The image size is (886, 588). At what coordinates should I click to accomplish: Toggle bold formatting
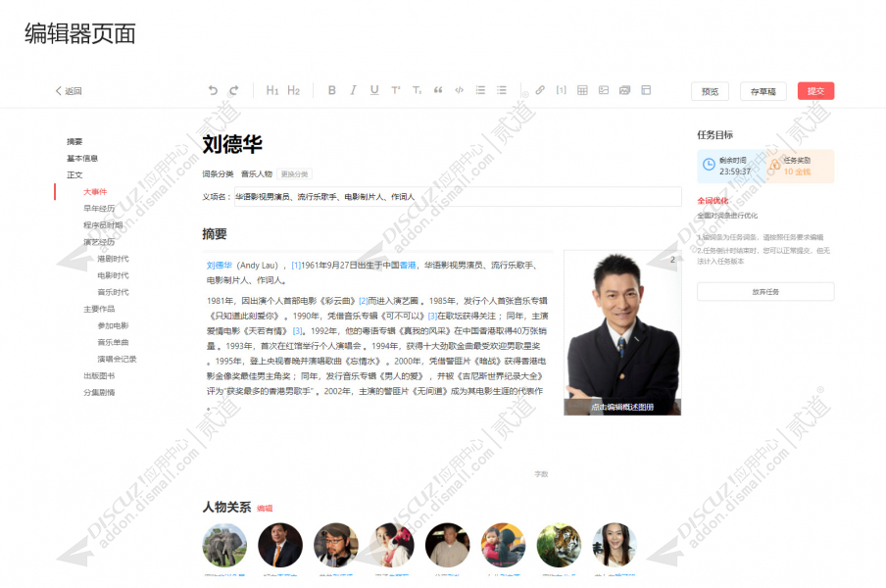tap(331, 90)
